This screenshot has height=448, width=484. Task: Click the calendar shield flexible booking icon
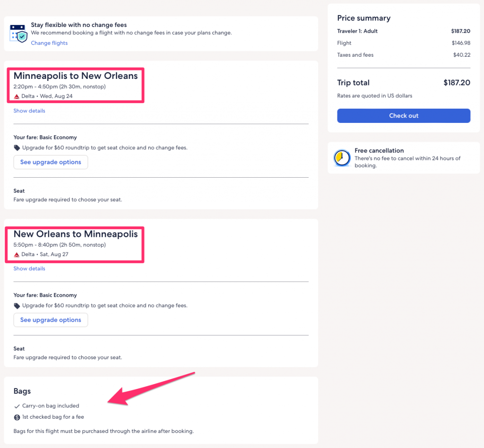(18, 33)
